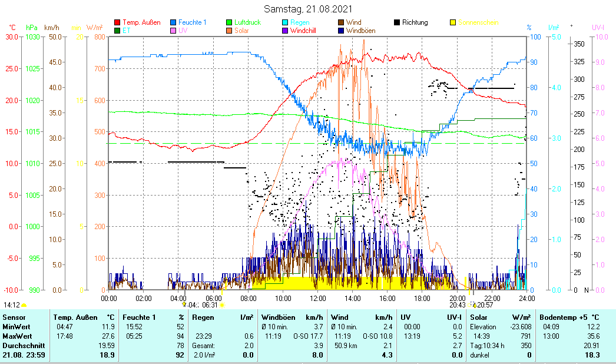Click the "Sensor" row header in table
Viewport: 616px width, 364px height.
point(14,317)
